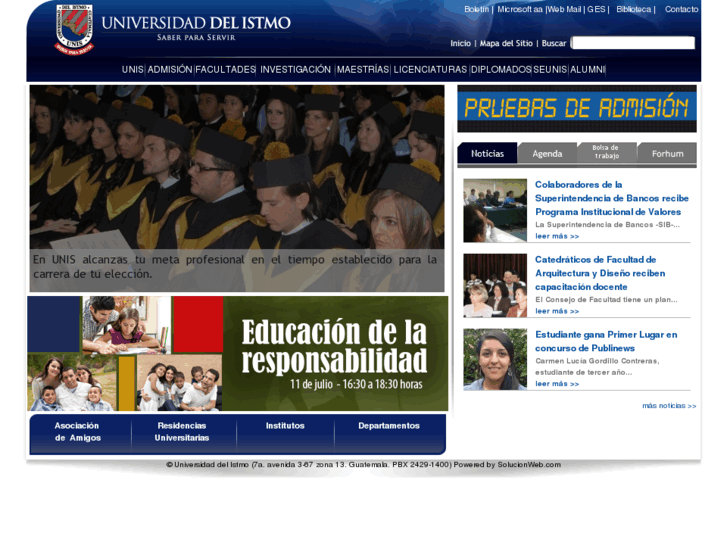Switch to the Agenda tab
The image size is (727, 545).
coord(547,154)
